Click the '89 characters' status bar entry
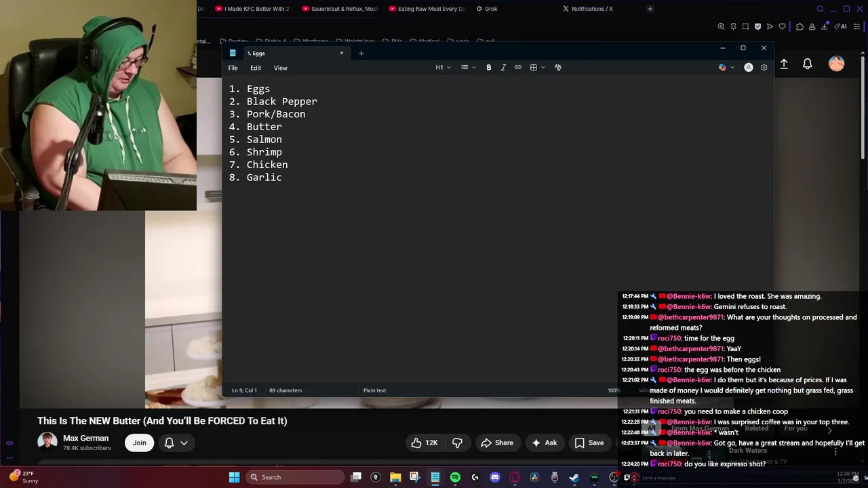The width and height of the screenshot is (868, 488). point(285,390)
